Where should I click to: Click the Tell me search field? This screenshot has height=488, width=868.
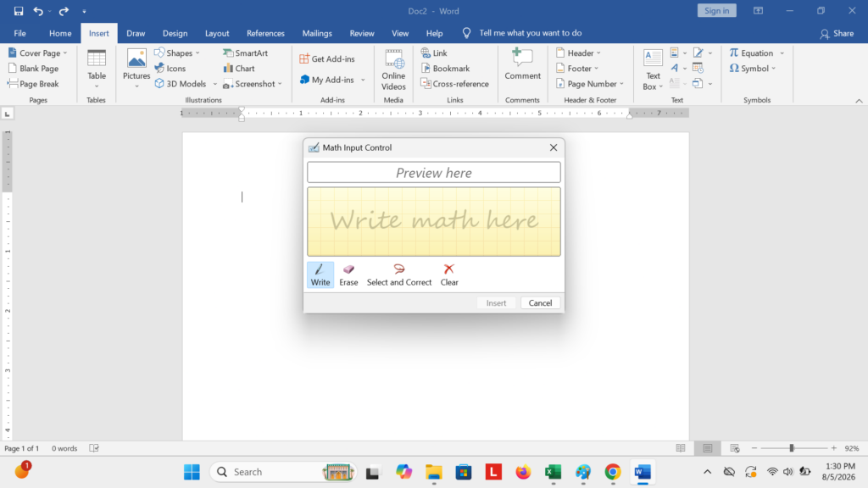pyautogui.click(x=530, y=33)
